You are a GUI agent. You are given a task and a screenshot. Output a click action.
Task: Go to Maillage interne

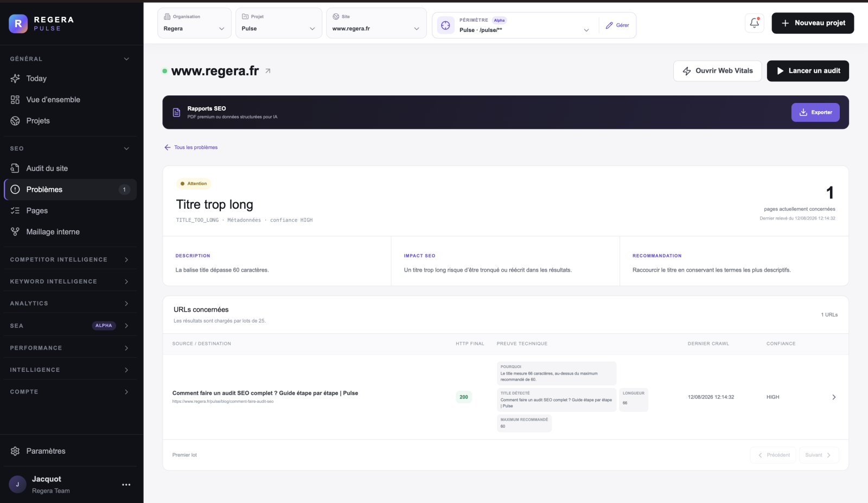tap(70, 232)
